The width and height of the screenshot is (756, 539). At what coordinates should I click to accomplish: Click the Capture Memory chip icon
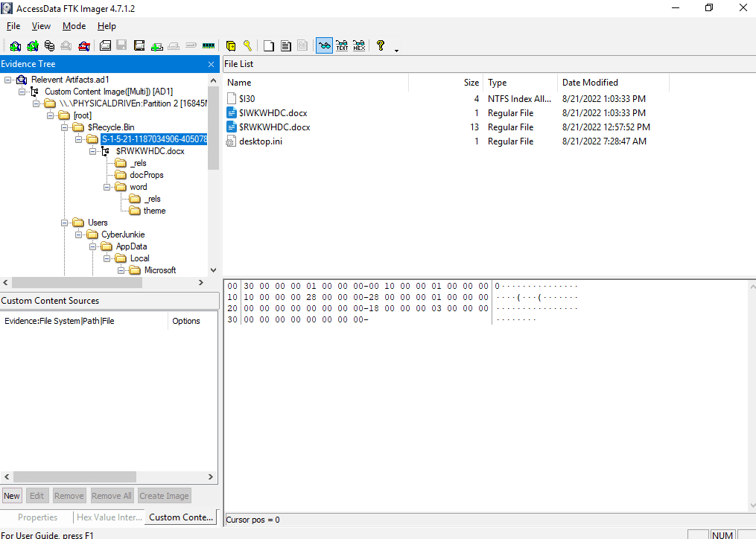pyautogui.click(x=209, y=46)
